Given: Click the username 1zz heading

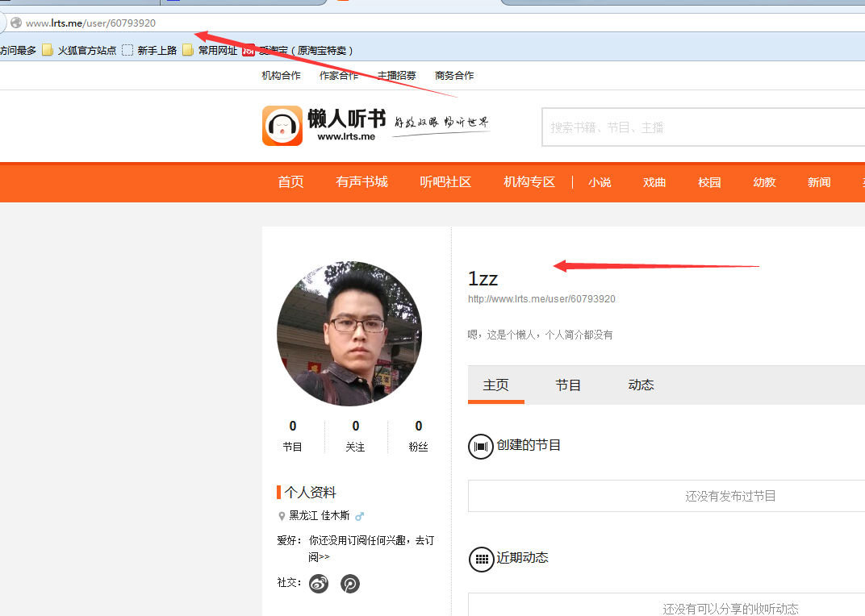Looking at the screenshot, I should (483, 278).
